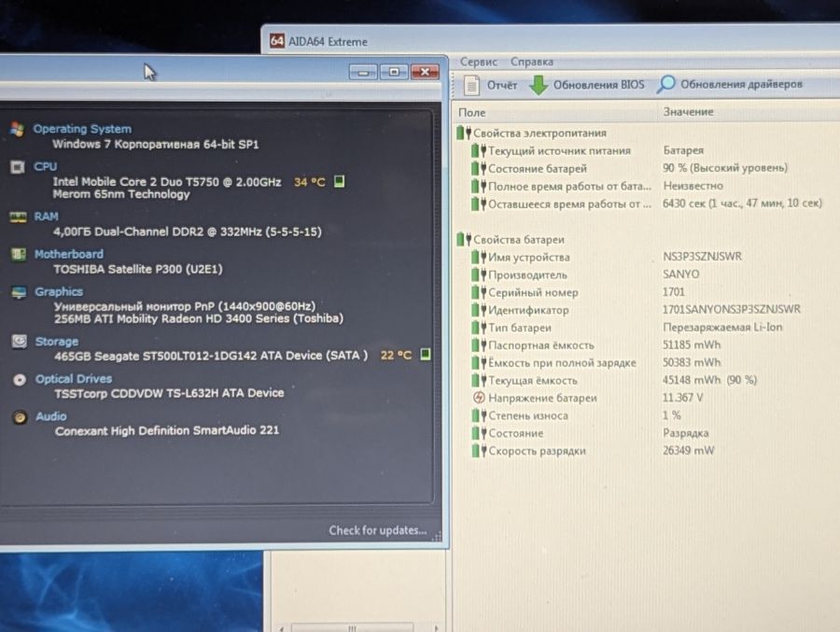Click the Windows flag Operating System icon
Viewport: 840px width, 632px height.
pos(17,129)
